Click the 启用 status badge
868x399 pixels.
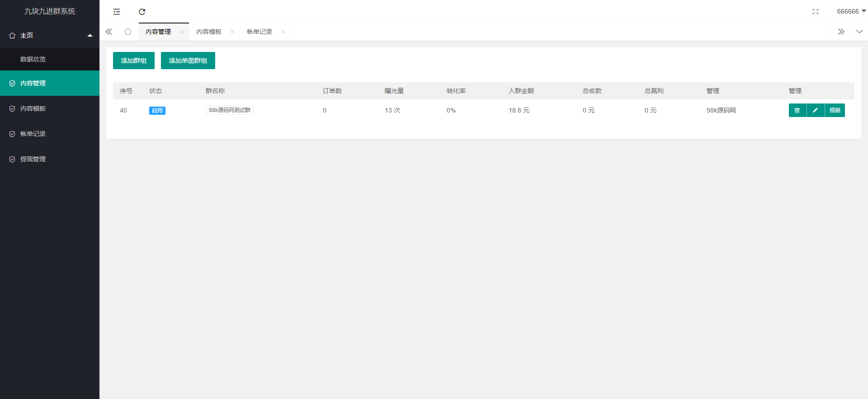pyautogui.click(x=157, y=111)
